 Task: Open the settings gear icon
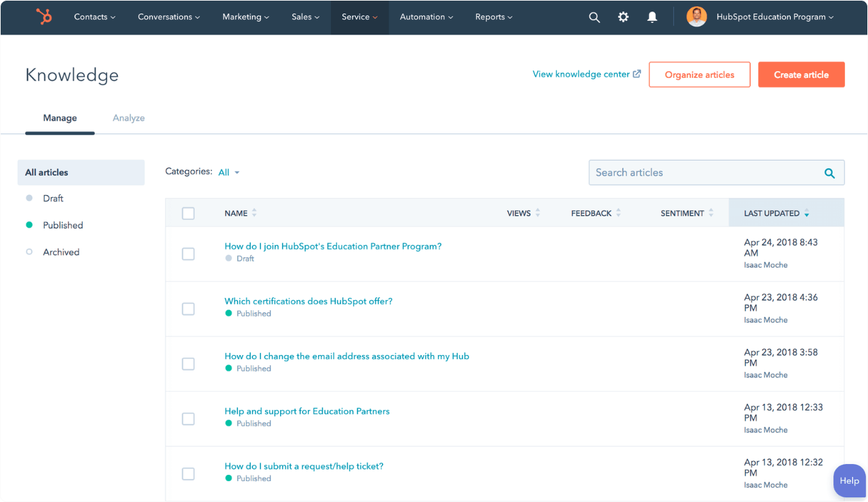[623, 18]
